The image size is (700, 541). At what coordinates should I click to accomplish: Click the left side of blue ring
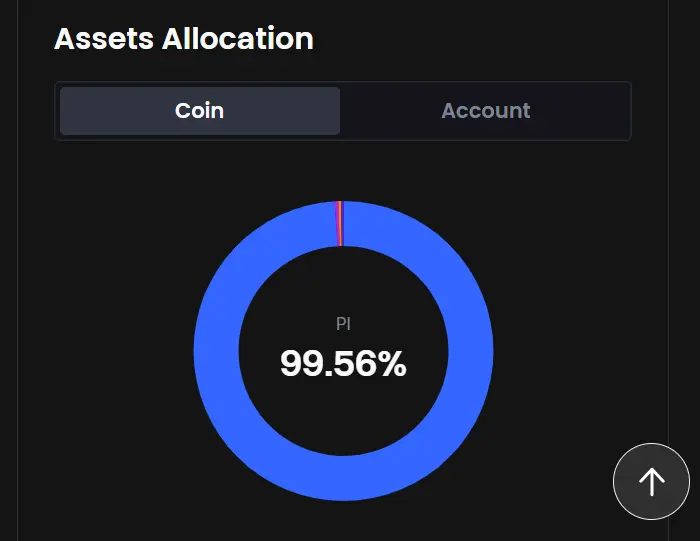[216, 351]
